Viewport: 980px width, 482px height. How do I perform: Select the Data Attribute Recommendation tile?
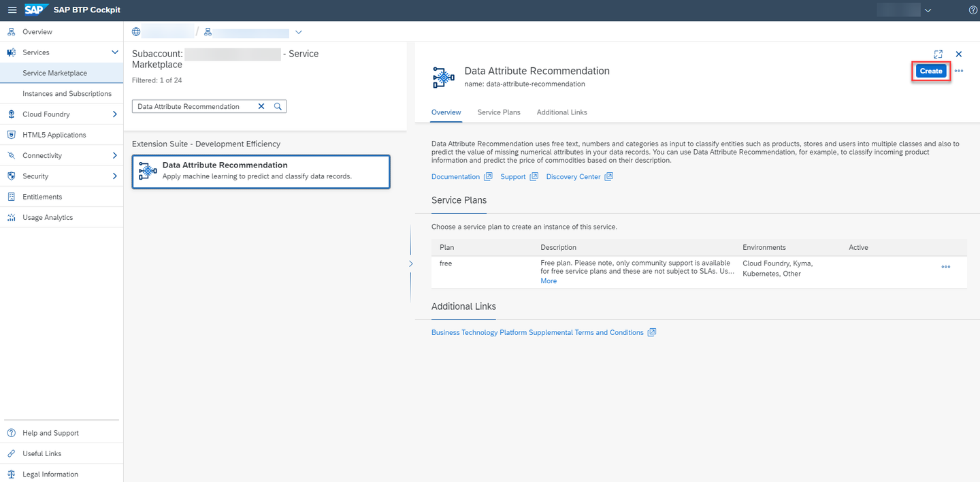click(x=261, y=172)
